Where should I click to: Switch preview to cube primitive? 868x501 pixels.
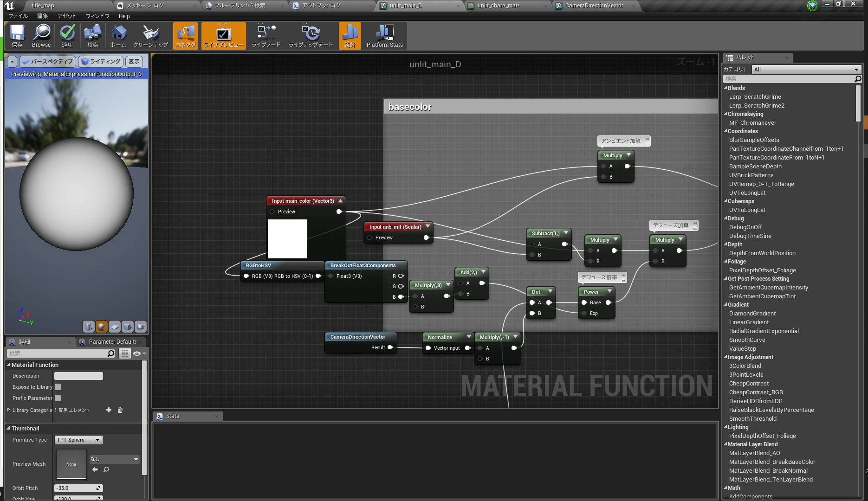tap(128, 327)
